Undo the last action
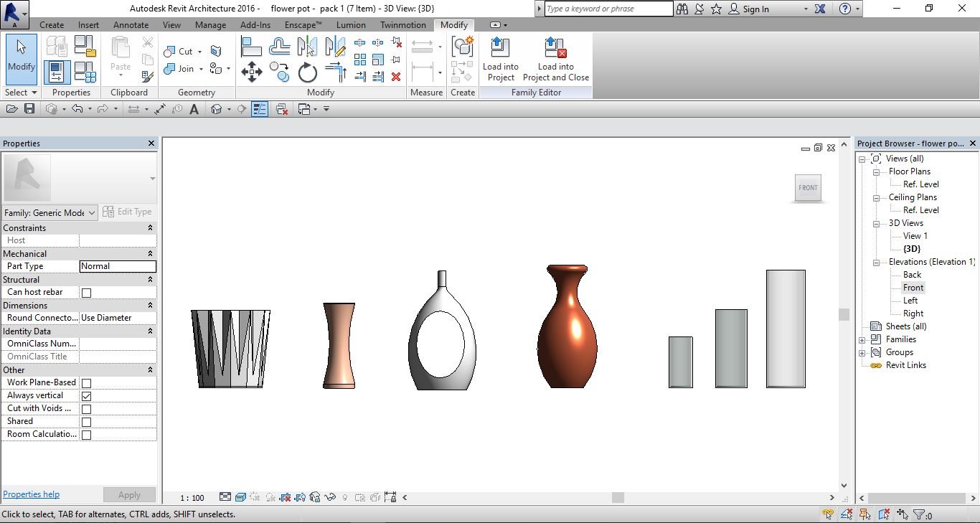Viewport: 980px width, 523px height. [78, 108]
